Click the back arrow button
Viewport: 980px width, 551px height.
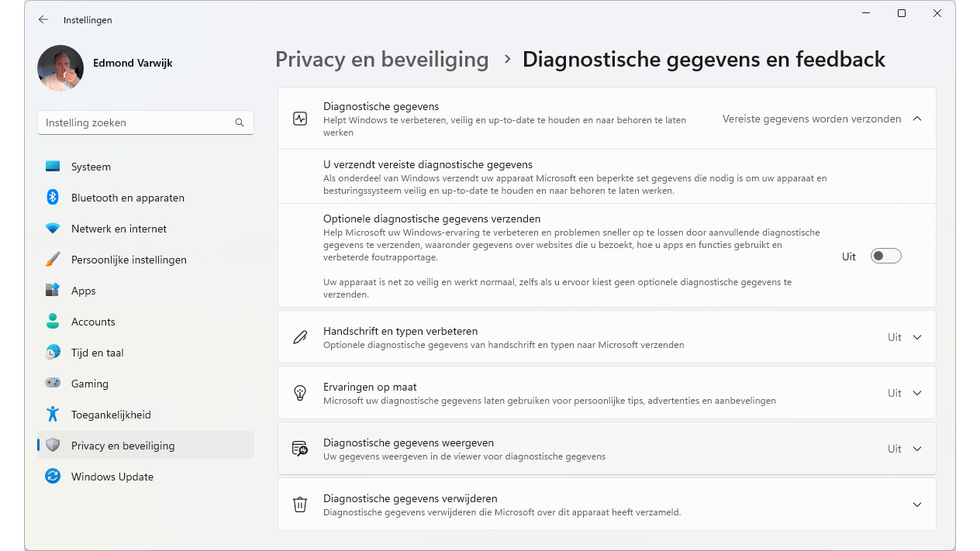tap(43, 19)
